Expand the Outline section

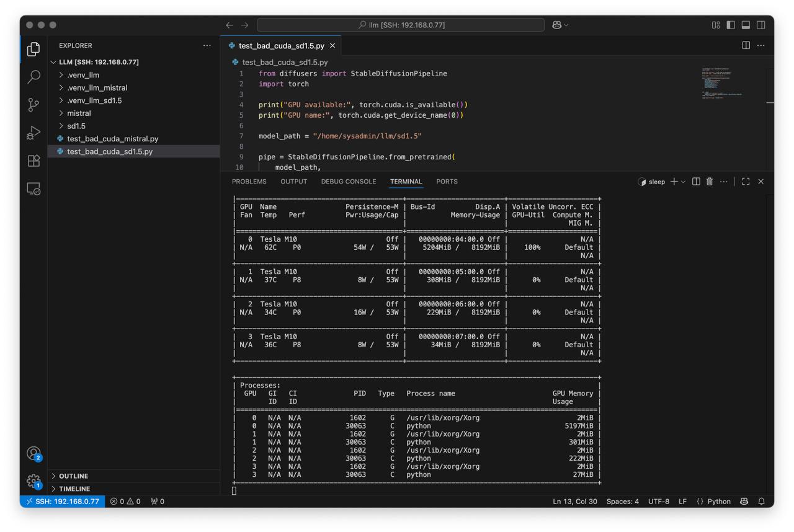point(133,476)
